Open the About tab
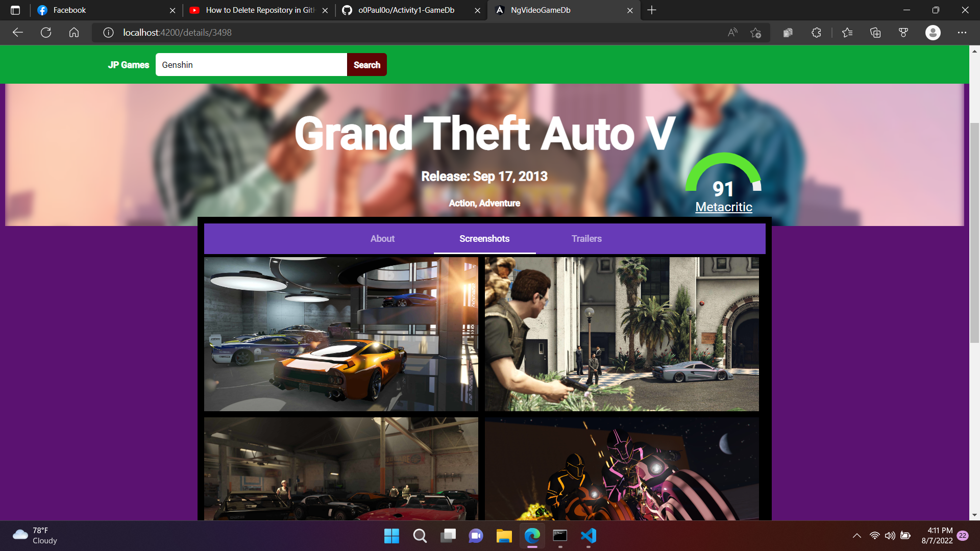 (x=382, y=239)
